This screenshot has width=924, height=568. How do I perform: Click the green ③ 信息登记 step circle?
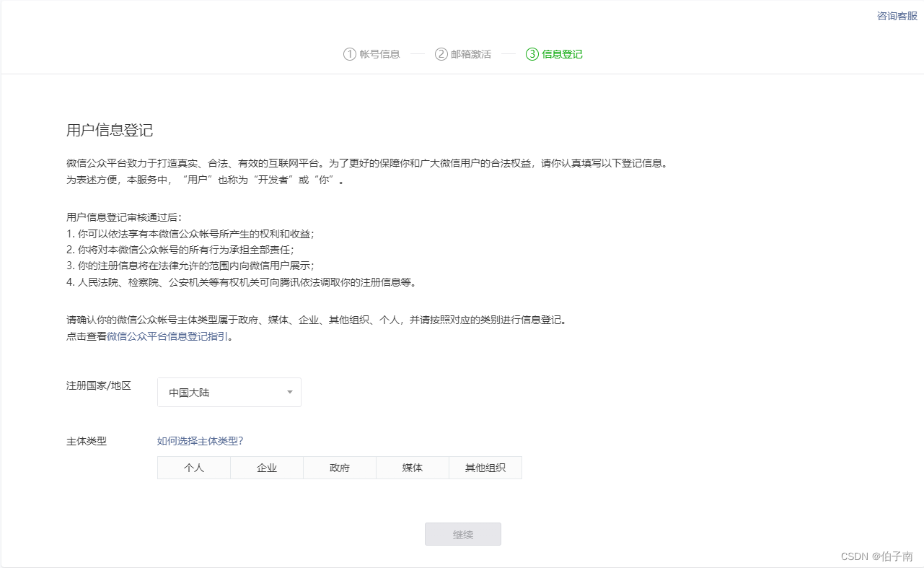532,53
